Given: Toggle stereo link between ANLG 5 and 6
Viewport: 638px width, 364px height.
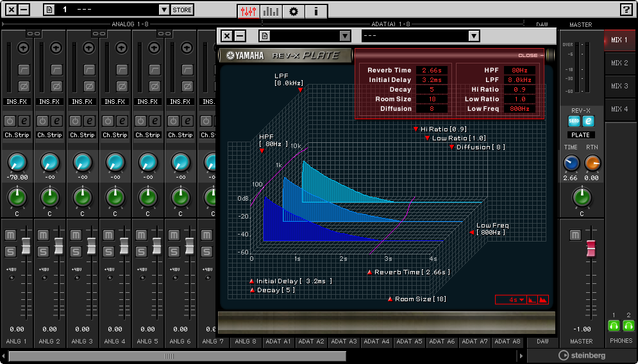Looking at the screenshot, I should coord(164,34).
